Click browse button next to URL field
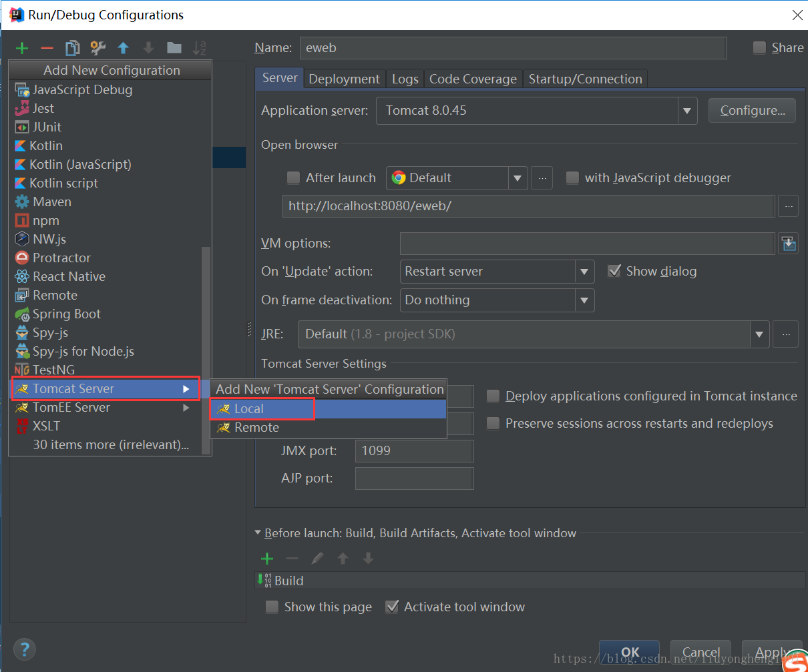The width and height of the screenshot is (808, 672). tap(789, 206)
